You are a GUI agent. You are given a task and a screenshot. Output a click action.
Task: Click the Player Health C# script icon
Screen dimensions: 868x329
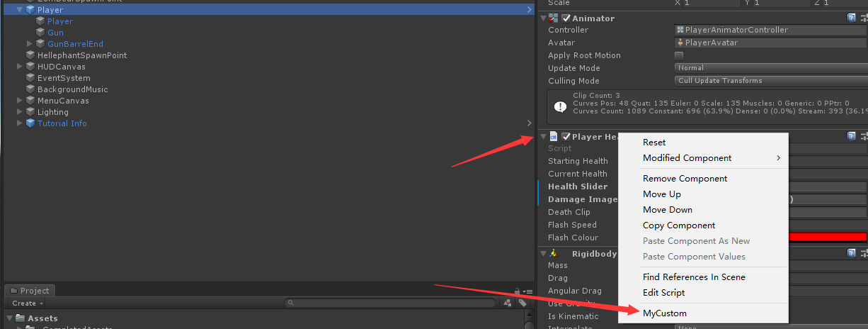554,136
